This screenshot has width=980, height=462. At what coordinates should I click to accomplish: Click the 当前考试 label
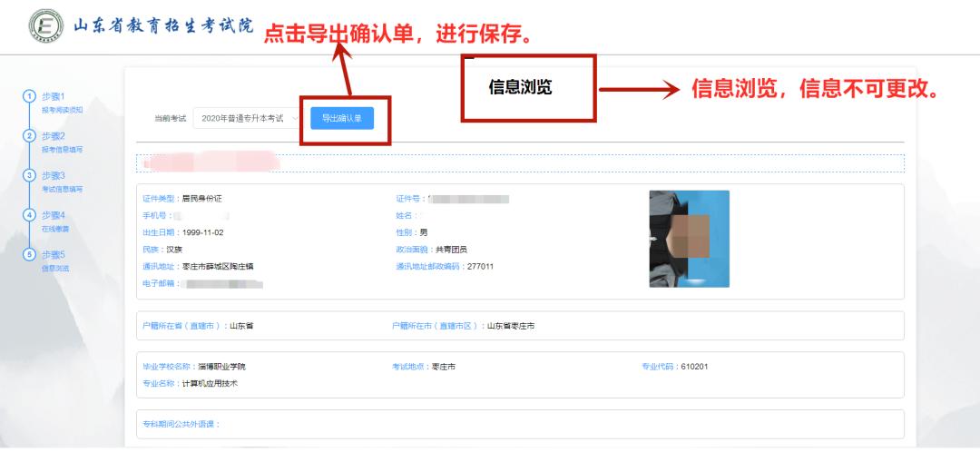pos(171,118)
